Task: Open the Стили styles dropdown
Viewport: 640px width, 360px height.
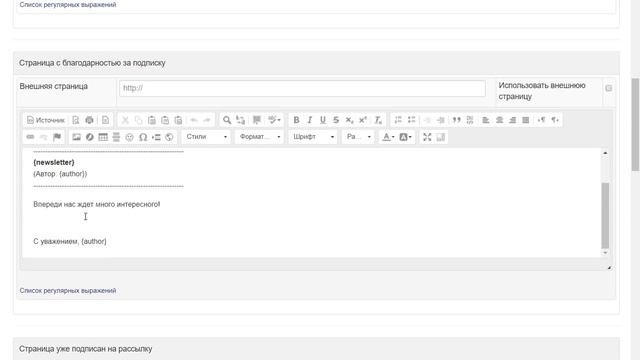Action: pyautogui.click(x=206, y=137)
